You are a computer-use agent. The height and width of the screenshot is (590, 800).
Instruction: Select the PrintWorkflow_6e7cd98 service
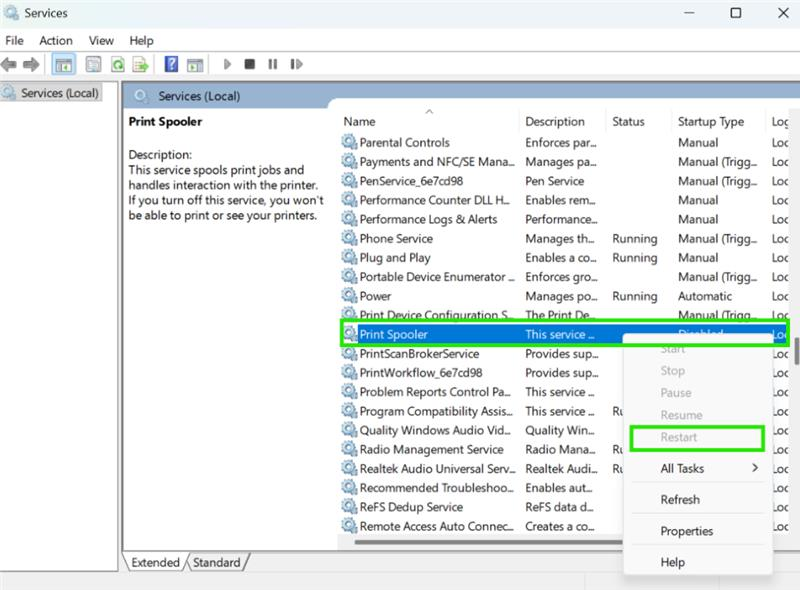[x=481, y=373]
